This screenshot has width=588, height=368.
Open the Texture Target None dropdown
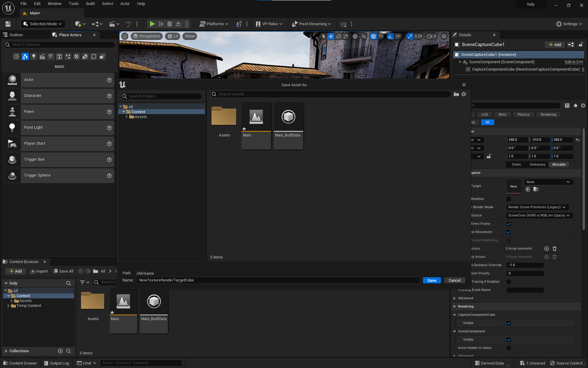tap(548, 182)
